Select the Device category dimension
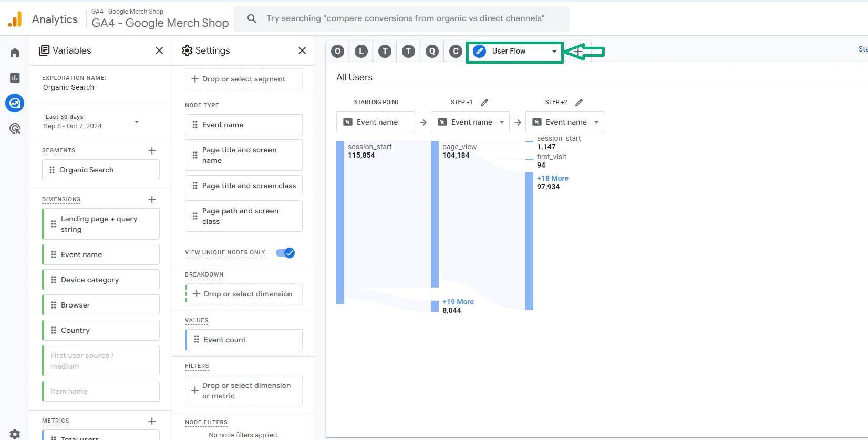868x440 pixels. 101,280
